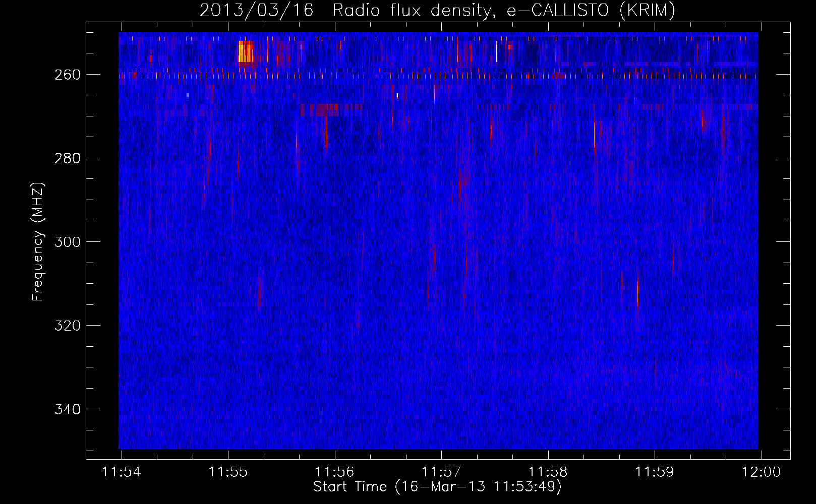
Task: Click the bright yellow burst near 11:55
Action: 246,52
